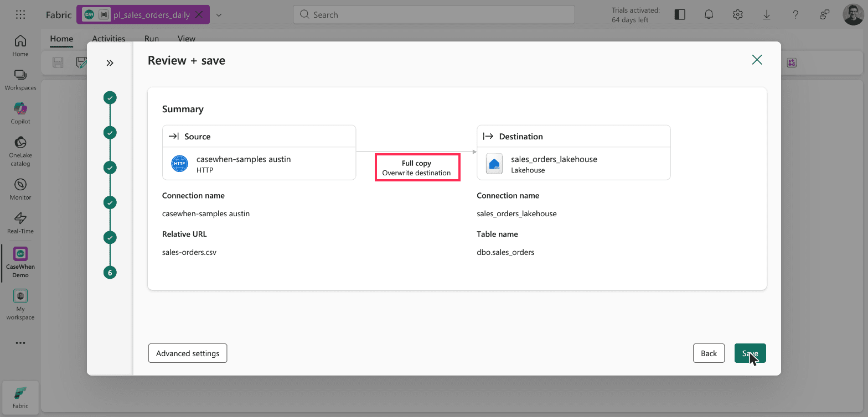868x417 pixels.
Task: Click the 'Review + save' title
Action: point(187,60)
